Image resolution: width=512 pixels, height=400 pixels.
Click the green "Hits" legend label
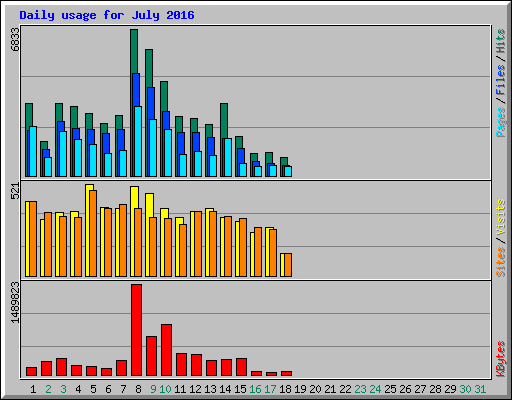500,41
